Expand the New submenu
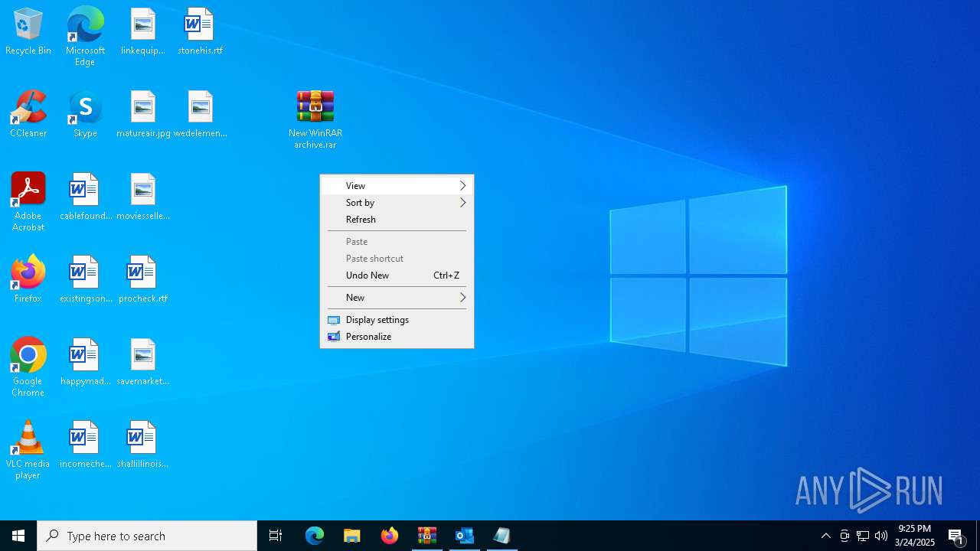The image size is (980, 551). tap(397, 298)
